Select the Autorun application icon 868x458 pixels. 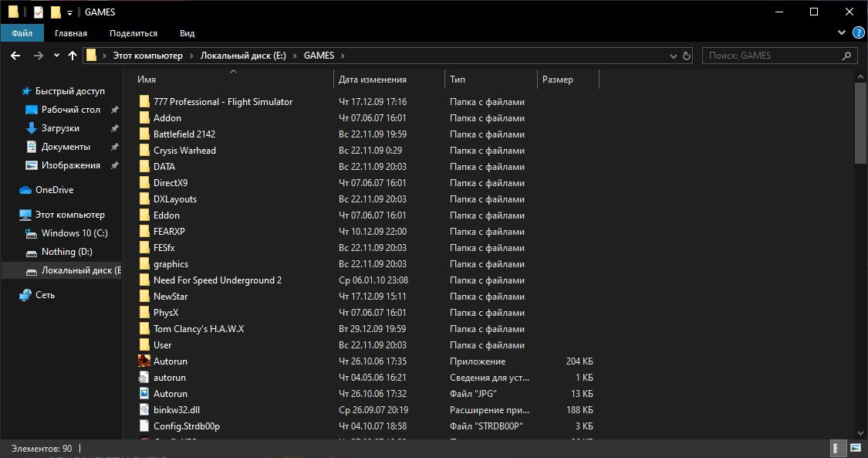click(x=144, y=361)
